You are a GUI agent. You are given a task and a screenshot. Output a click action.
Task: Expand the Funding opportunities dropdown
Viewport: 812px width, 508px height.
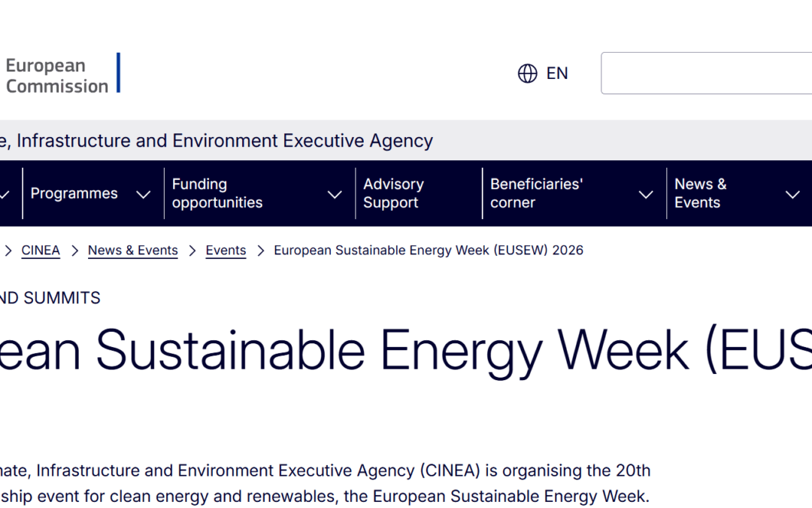click(335, 194)
